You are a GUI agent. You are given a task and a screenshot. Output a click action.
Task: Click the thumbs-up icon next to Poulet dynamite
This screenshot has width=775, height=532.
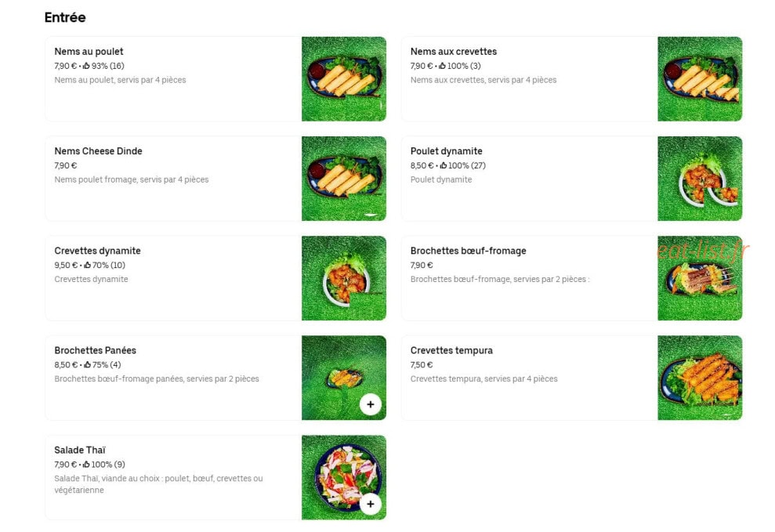pyautogui.click(x=444, y=165)
